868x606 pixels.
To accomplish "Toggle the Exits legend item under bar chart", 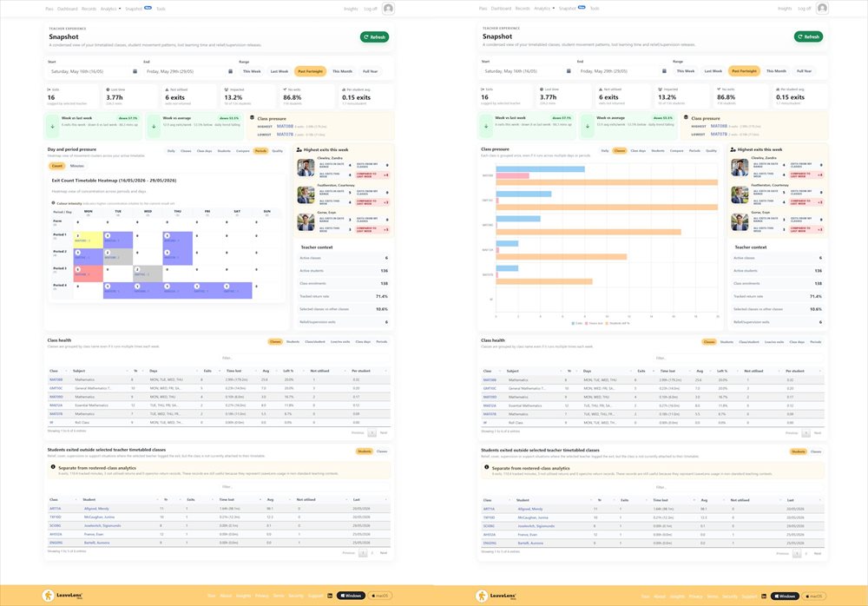I will click(x=577, y=323).
